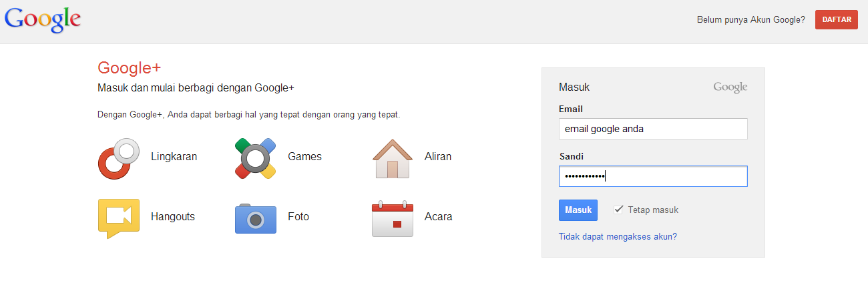Click the Games label
868x287 pixels.
point(304,157)
